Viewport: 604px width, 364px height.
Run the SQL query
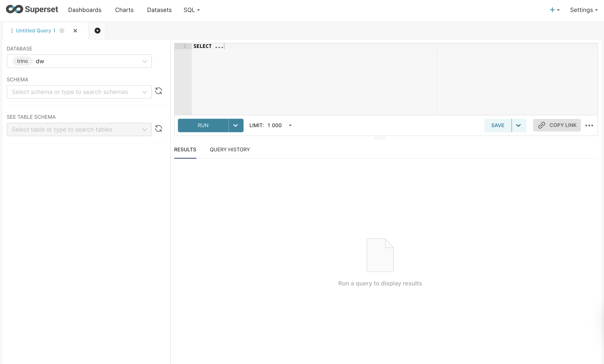click(203, 125)
